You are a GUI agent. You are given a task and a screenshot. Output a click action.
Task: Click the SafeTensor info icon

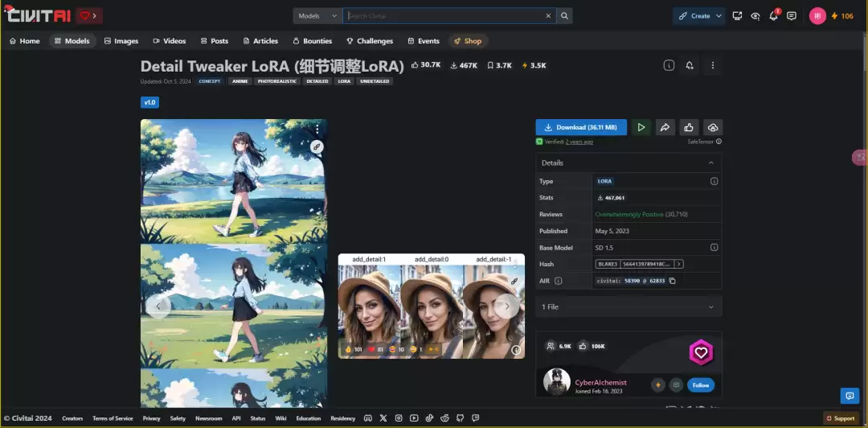point(719,142)
